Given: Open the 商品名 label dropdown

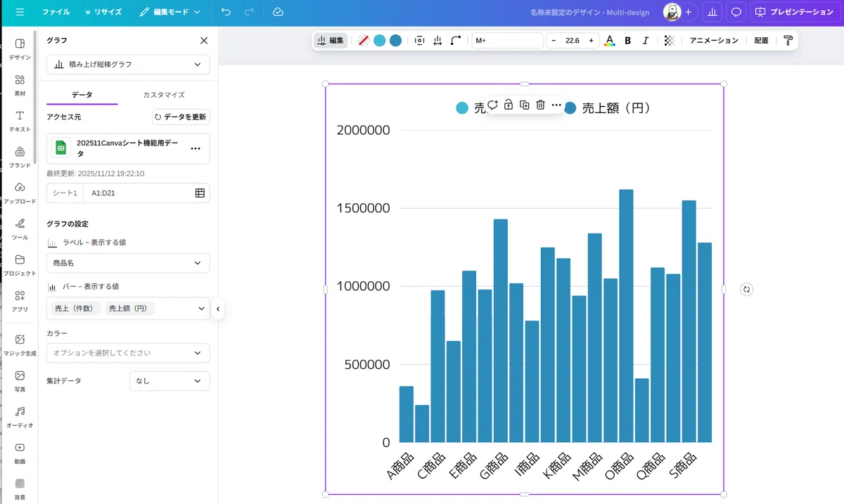Looking at the screenshot, I should click(128, 263).
